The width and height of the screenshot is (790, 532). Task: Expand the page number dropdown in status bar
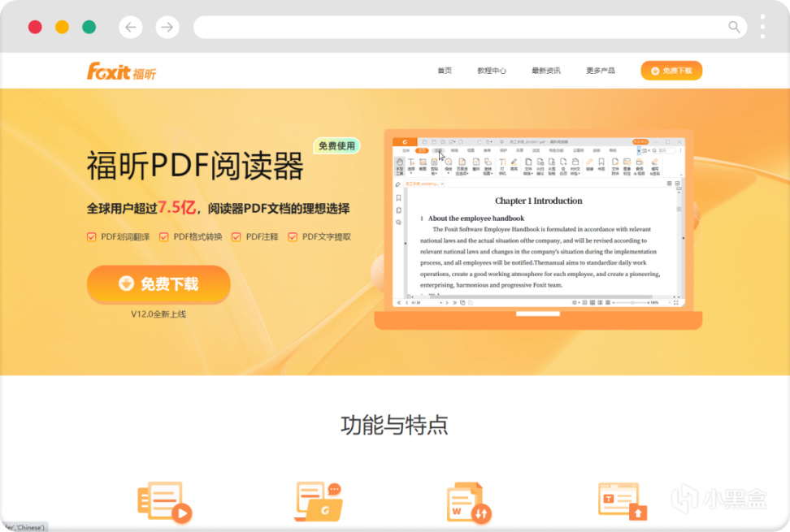click(441, 302)
